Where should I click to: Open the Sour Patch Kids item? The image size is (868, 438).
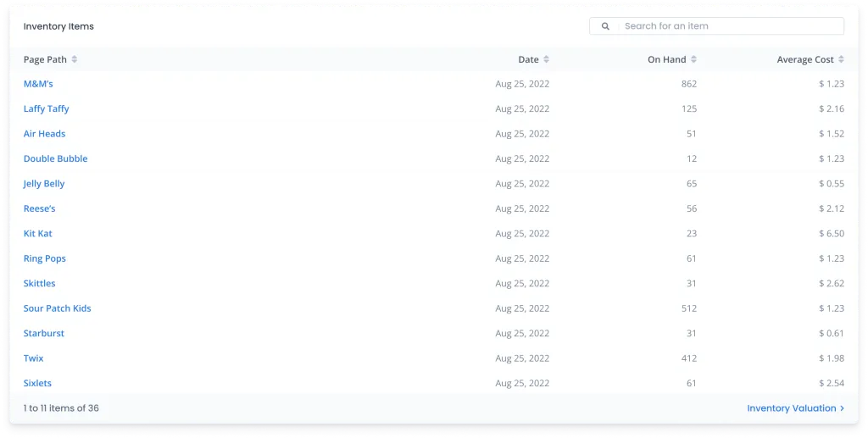point(57,308)
